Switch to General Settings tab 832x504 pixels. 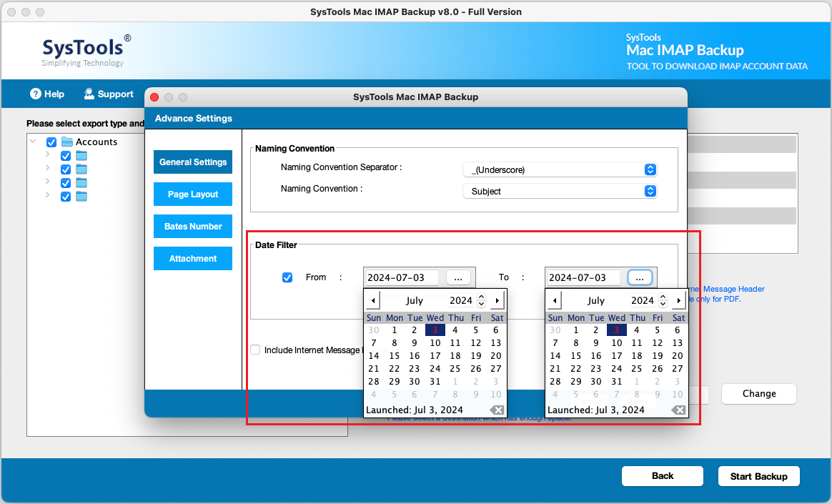[x=192, y=162]
